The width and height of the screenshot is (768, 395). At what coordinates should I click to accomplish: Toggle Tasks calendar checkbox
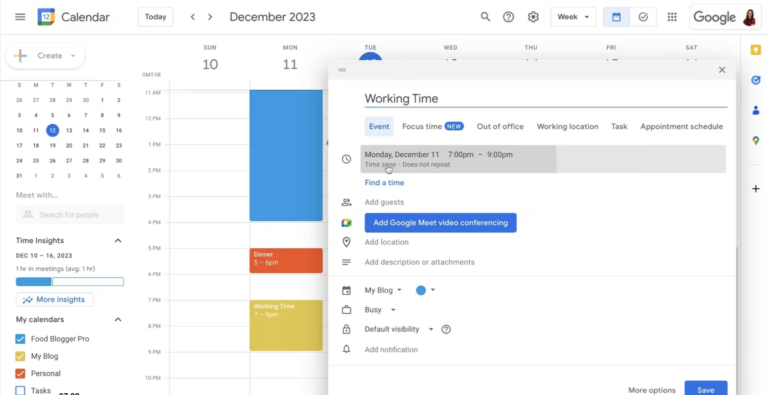point(20,391)
